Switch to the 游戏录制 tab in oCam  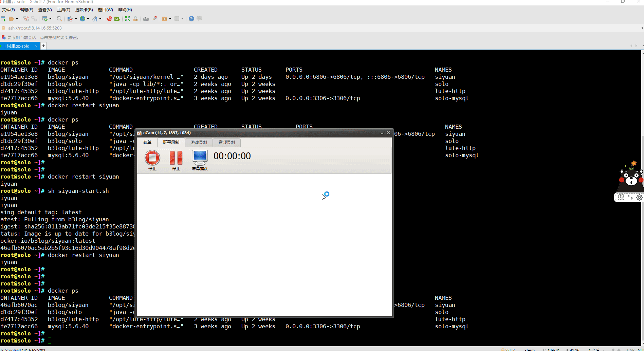[x=199, y=143]
